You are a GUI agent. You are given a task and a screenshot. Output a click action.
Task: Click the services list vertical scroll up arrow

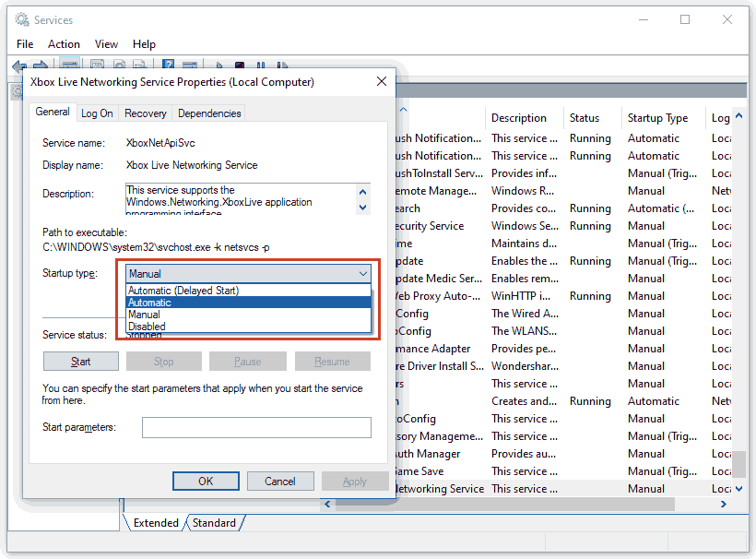coord(738,115)
